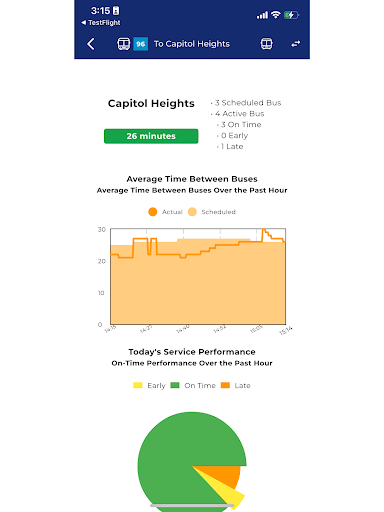Click the orange Late pie slice

[224, 474]
